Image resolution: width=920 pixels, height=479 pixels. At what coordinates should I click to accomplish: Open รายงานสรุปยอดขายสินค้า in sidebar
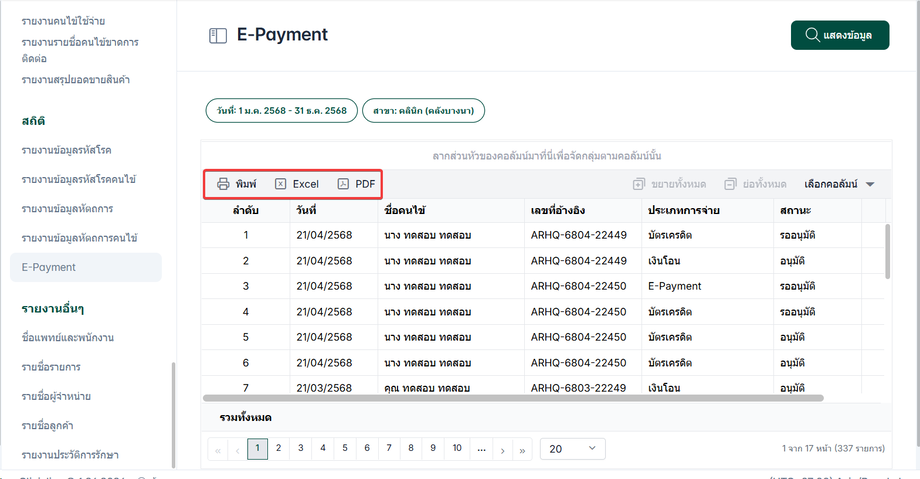[x=76, y=80]
